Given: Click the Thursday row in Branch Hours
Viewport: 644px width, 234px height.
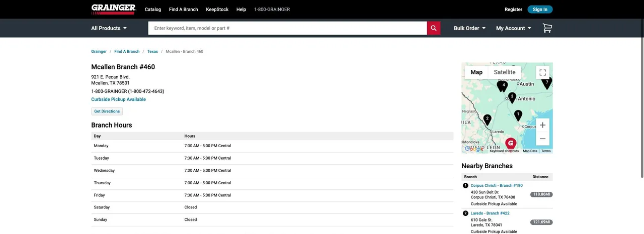Looking at the screenshot, I should (272, 183).
